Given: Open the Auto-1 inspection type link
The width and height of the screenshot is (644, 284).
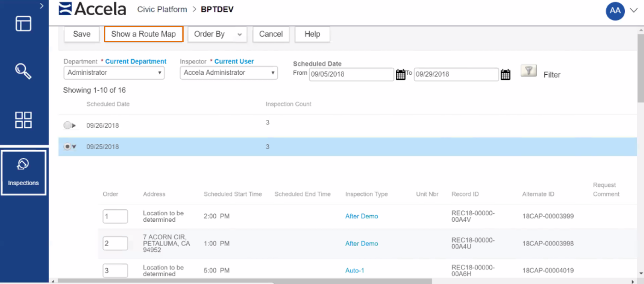Looking at the screenshot, I should tap(354, 270).
